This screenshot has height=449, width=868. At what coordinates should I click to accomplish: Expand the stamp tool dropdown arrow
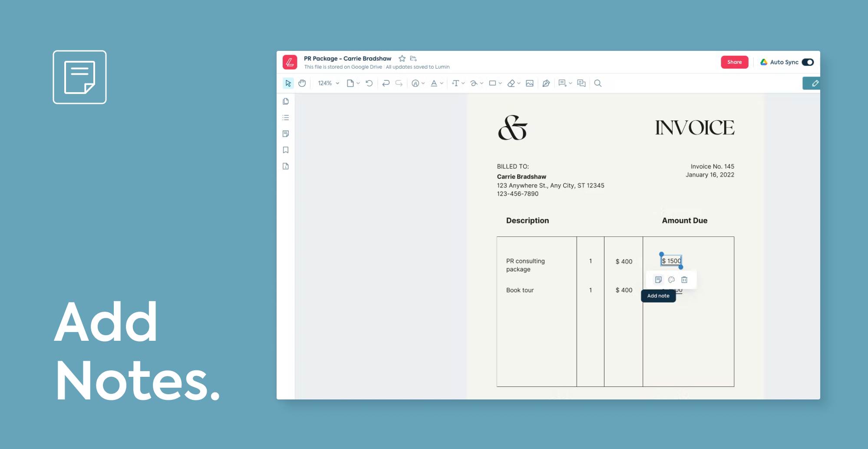(423, 83)
